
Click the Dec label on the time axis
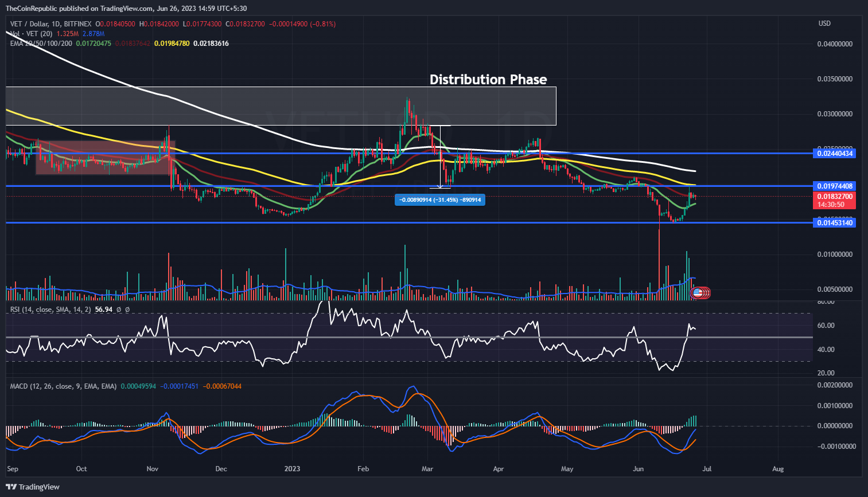click(x=221, y=469)
